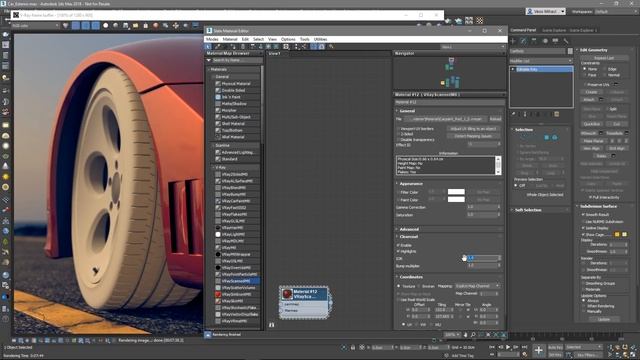This screenshot has width=640, height=360.
Task: Open Configure Modifier Sets icon below stack
Action: pos(556,114)
